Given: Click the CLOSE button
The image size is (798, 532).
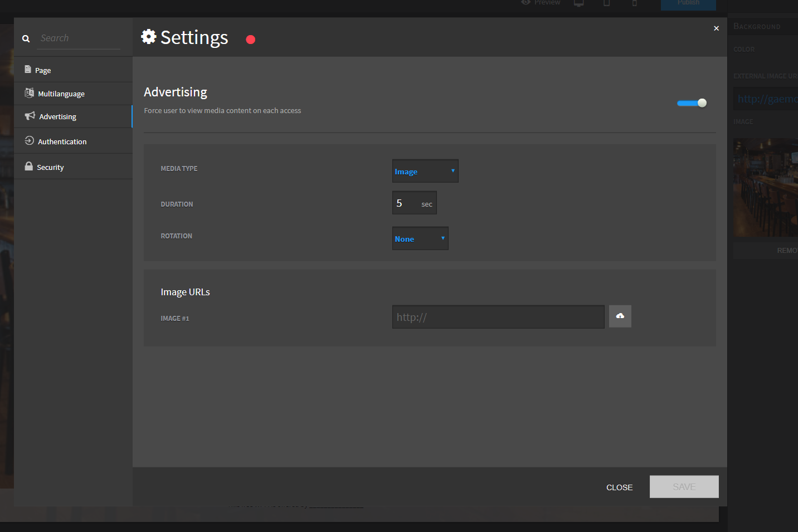Looking at the screenshot, I should pyautogui.click(x=619, y=487).
